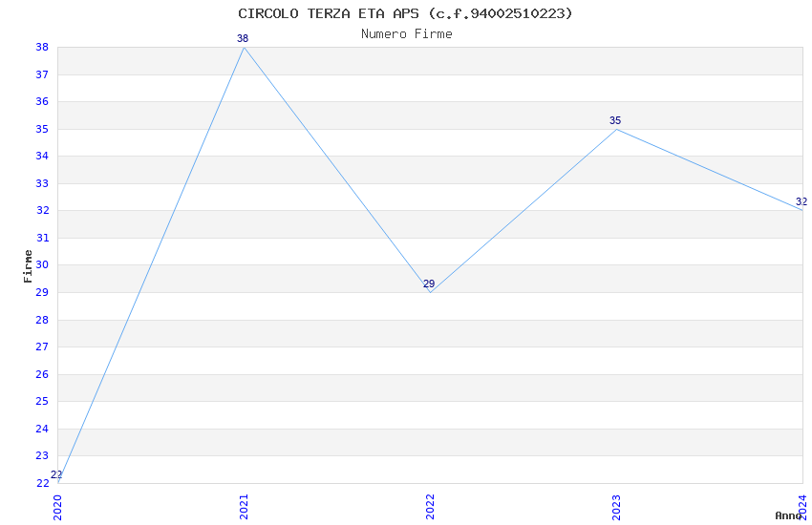Click the y-axis tick 22
The height and width of the screenshot is (525, 812).
point(42,483)
